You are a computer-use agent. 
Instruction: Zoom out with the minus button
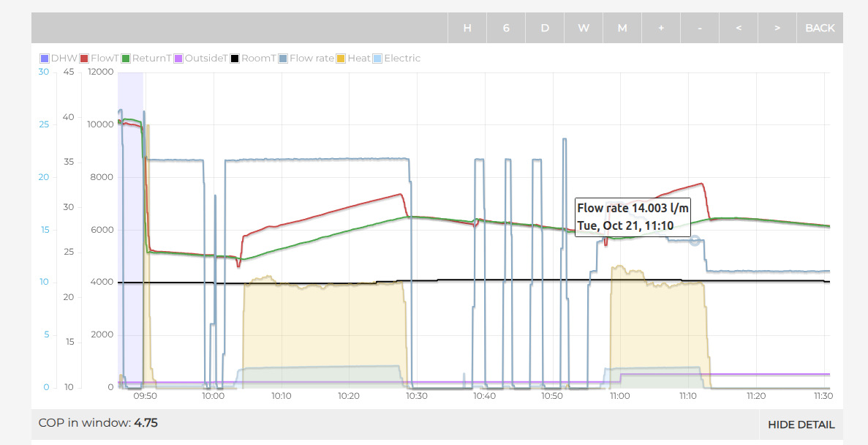(700, 28)
